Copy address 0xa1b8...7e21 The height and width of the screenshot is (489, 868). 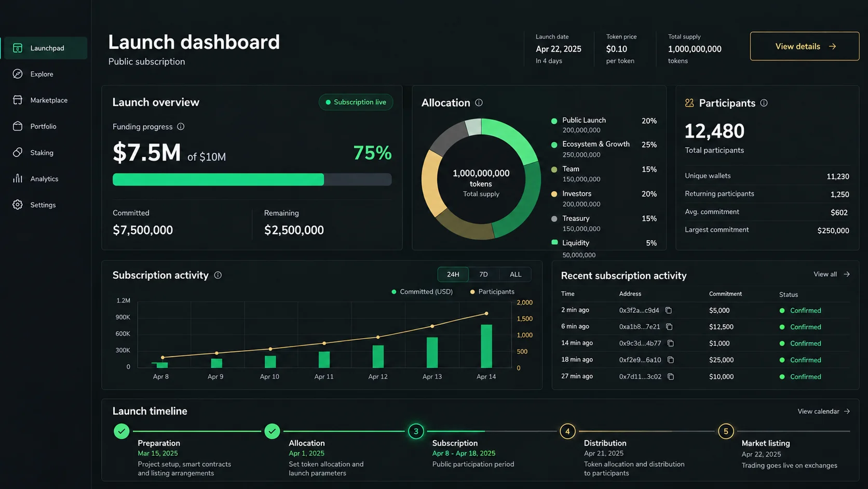click(669, 327)
